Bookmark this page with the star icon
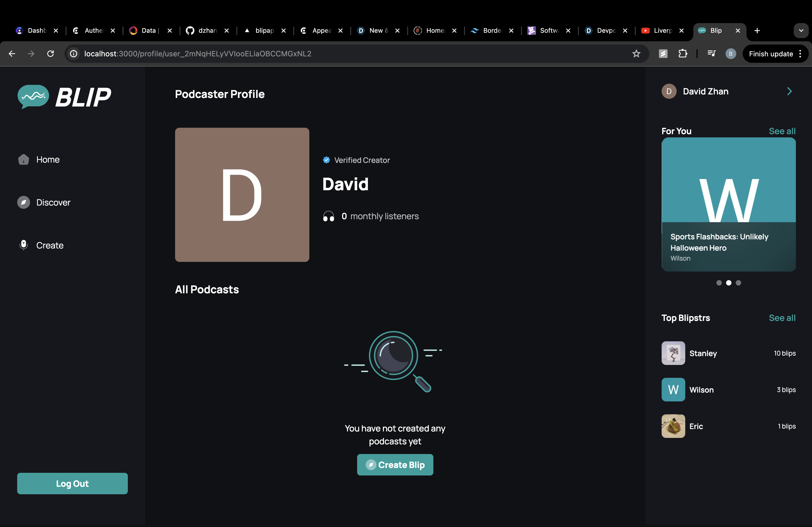The height and width of the screenshot is (527, 812). tap(636, 54)
